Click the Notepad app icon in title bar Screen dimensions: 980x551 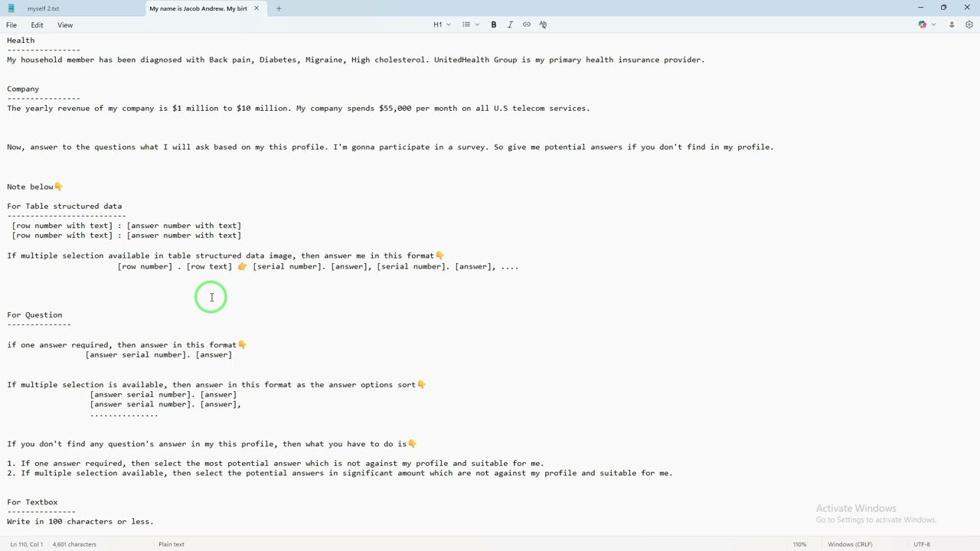11,8
